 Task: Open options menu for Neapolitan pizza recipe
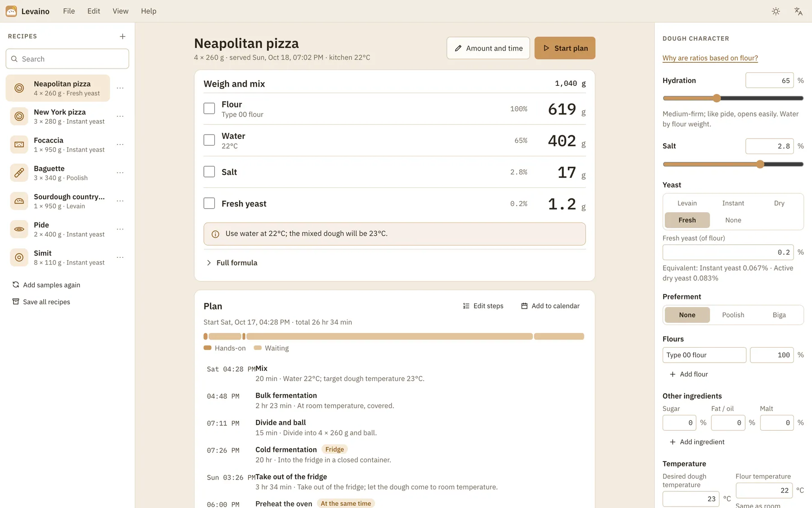click(x=120, y=88)
